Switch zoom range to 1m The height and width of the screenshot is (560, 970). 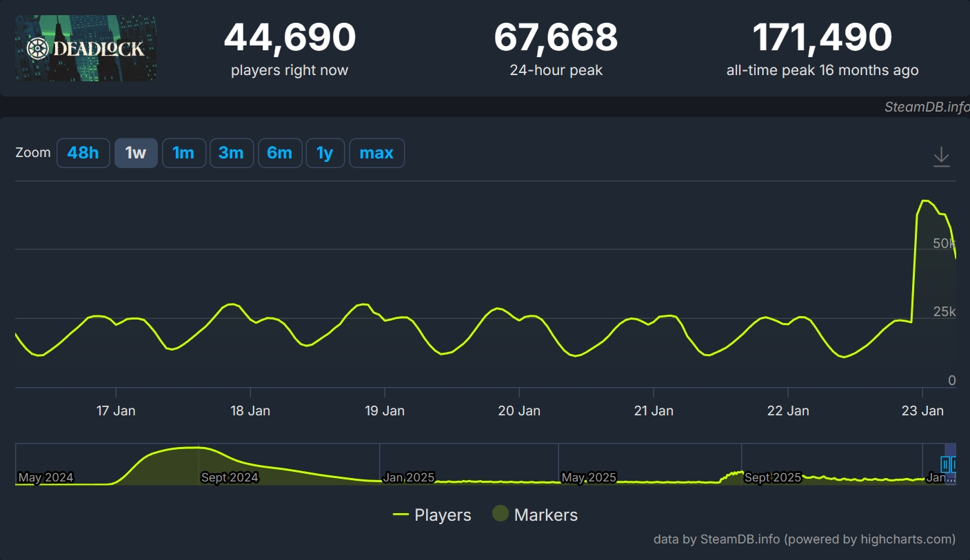coord(183,153)
